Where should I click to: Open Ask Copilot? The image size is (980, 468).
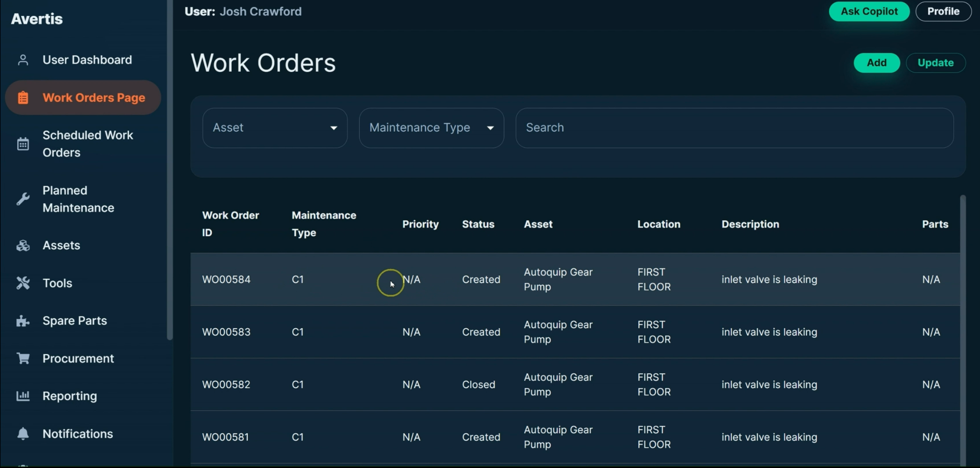869,12
